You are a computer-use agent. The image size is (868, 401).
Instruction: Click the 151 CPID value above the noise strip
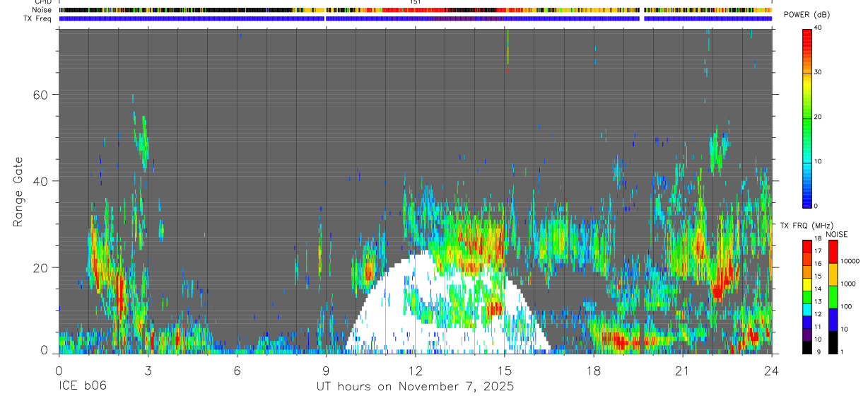pyautogui.click(x=416, y=2)
